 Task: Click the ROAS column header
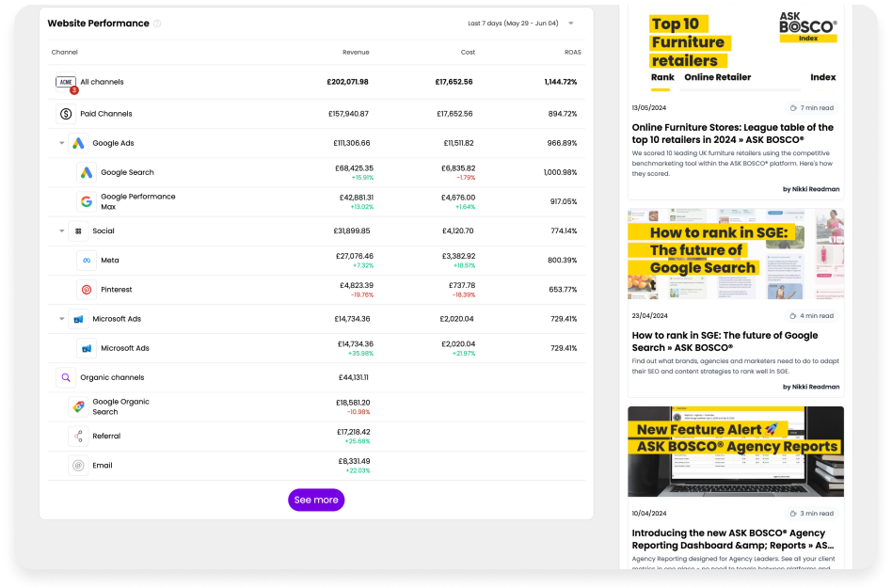pyautogui.click(x=572, y=53)
